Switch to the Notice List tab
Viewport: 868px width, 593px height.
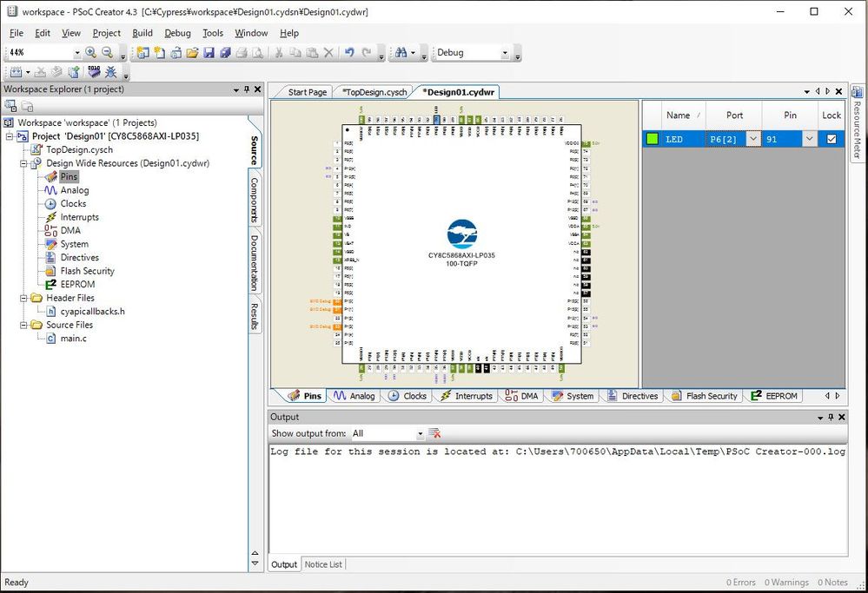[x=323, y=564]
